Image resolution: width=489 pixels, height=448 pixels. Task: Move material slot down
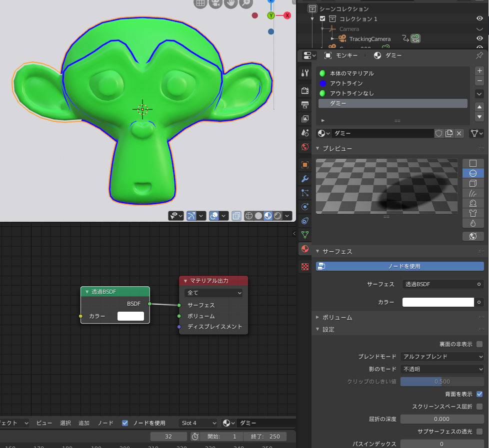[x=479, y=117]
